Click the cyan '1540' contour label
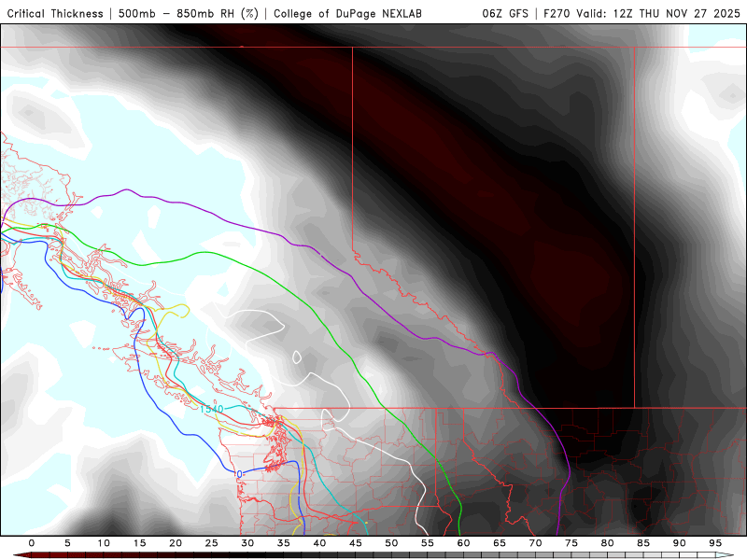 point(211,409)
